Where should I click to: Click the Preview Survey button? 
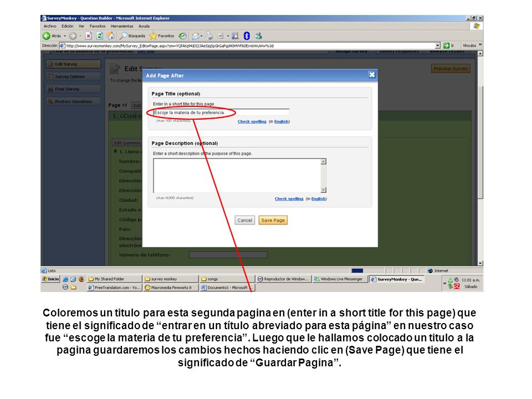[451, 69]
